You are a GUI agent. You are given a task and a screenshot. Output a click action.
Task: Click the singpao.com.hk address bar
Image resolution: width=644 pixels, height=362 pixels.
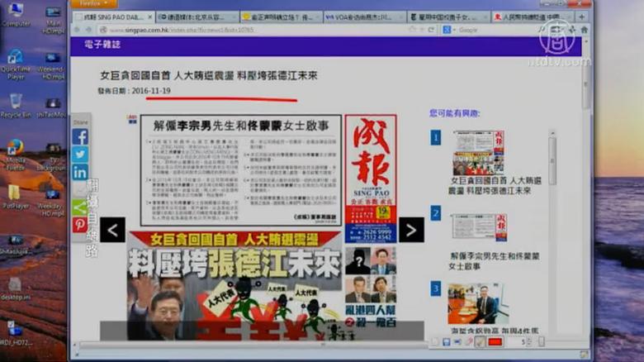[248, 30]
